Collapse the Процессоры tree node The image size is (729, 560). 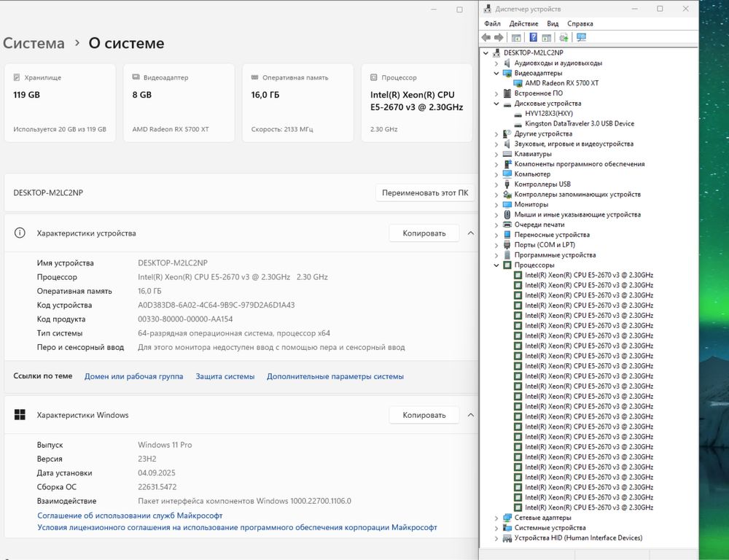point(496,265)
